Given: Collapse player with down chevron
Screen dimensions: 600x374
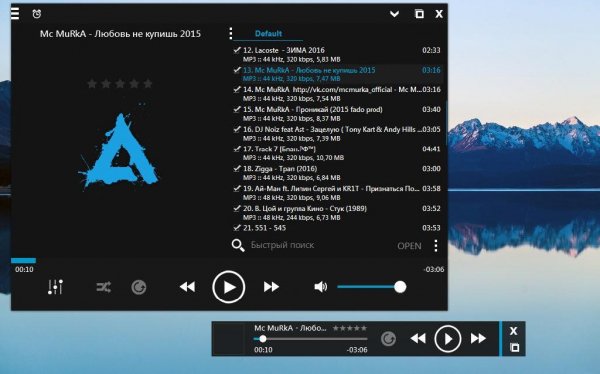Looking at the screenshot, I should pyautogui.click(x=394, y=14).
